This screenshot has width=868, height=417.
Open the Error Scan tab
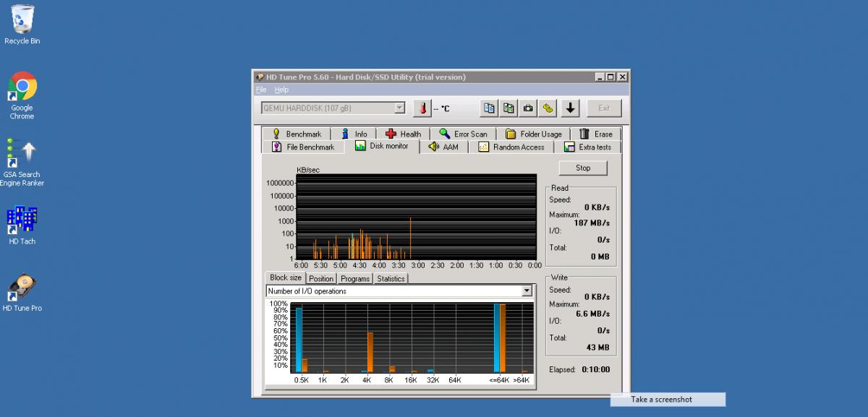[464, 134]
